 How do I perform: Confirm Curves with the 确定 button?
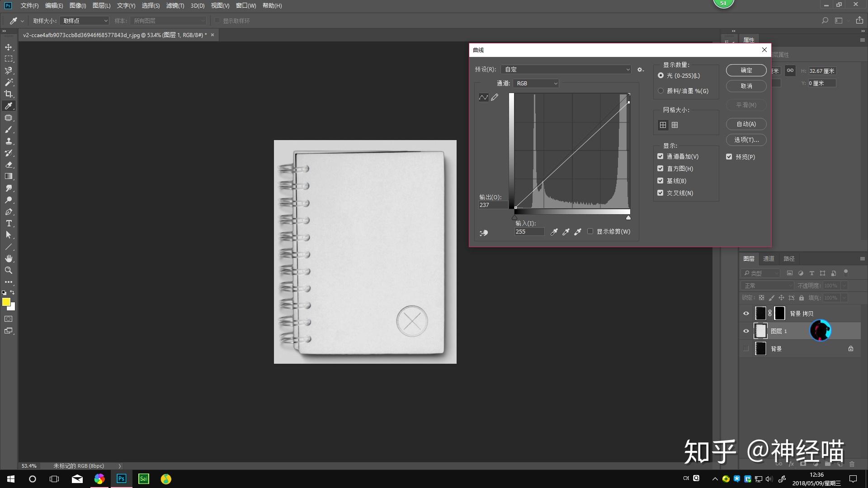click(746, 70)
